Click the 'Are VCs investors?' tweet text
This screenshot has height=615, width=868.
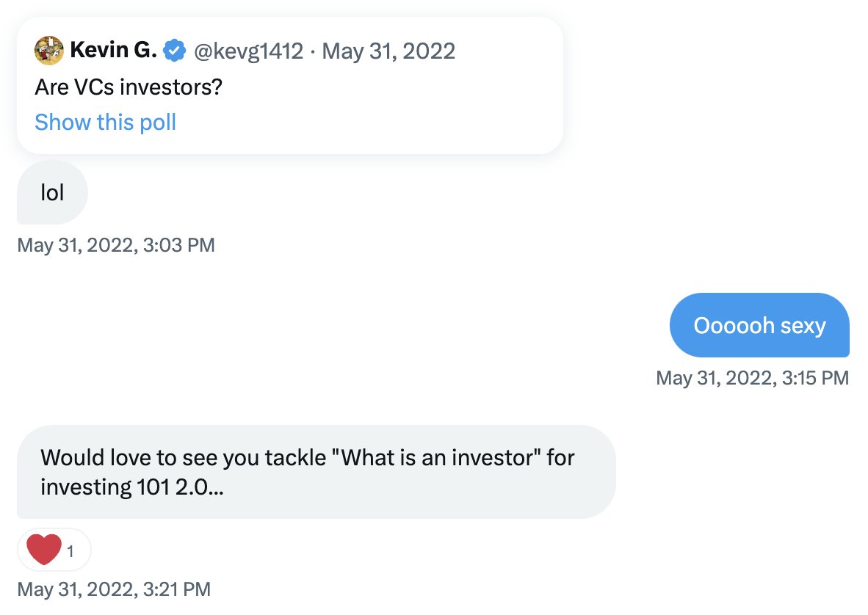tap(129, 87)
